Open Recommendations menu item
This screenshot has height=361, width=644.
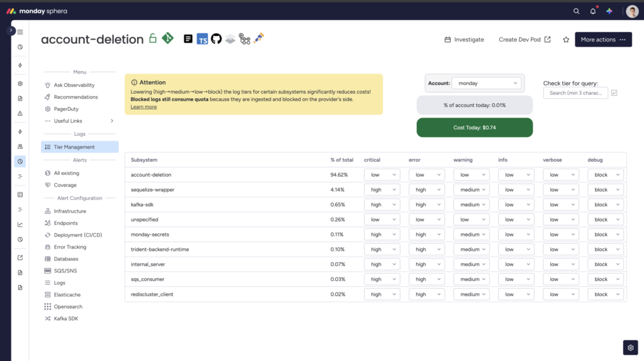click(75, 97)
